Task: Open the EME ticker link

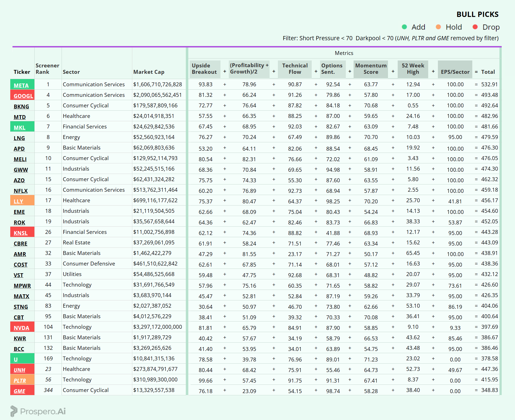Action: (19, 212)
